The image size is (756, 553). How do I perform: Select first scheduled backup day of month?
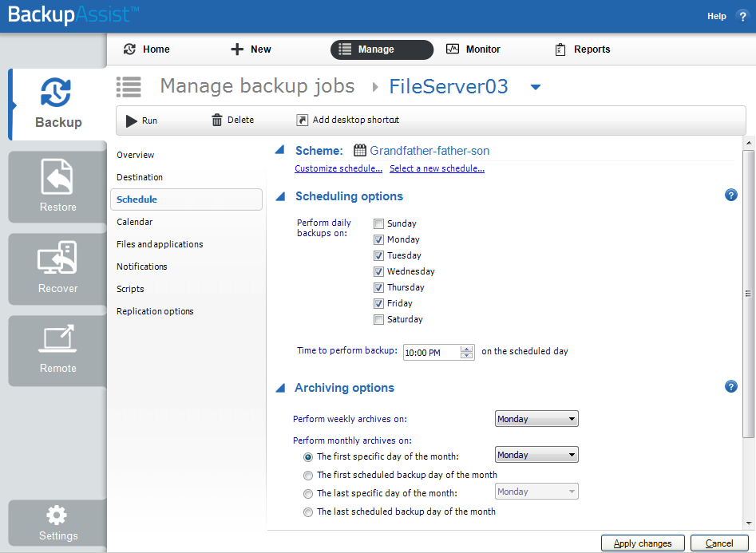(x=307, y=476)
